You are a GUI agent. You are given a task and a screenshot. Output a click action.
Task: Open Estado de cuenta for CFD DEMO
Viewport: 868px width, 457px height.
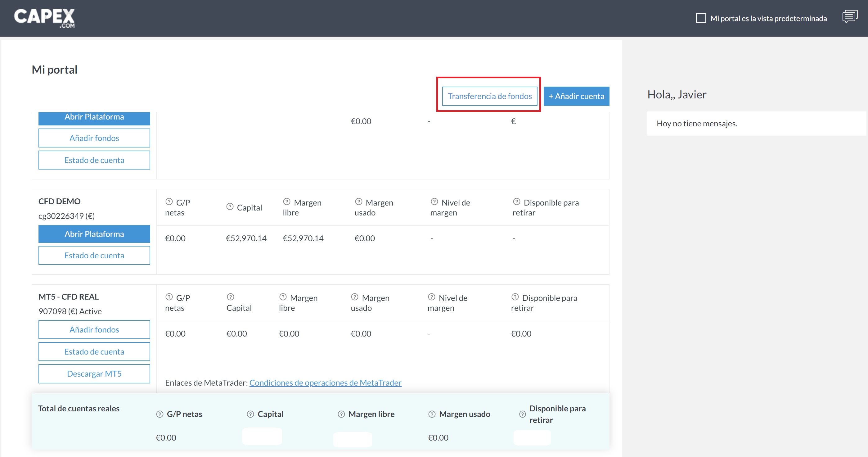pos(94,256)
